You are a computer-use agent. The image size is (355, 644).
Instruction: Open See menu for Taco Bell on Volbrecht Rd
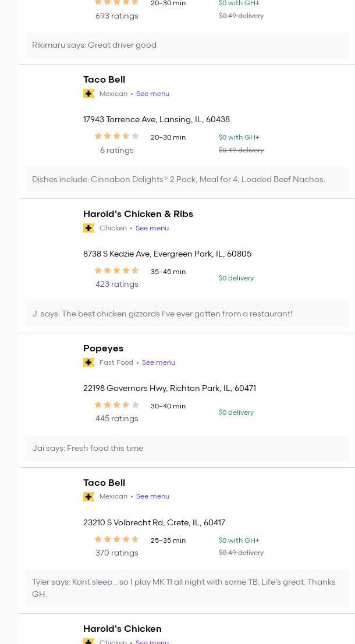[152, 497]
